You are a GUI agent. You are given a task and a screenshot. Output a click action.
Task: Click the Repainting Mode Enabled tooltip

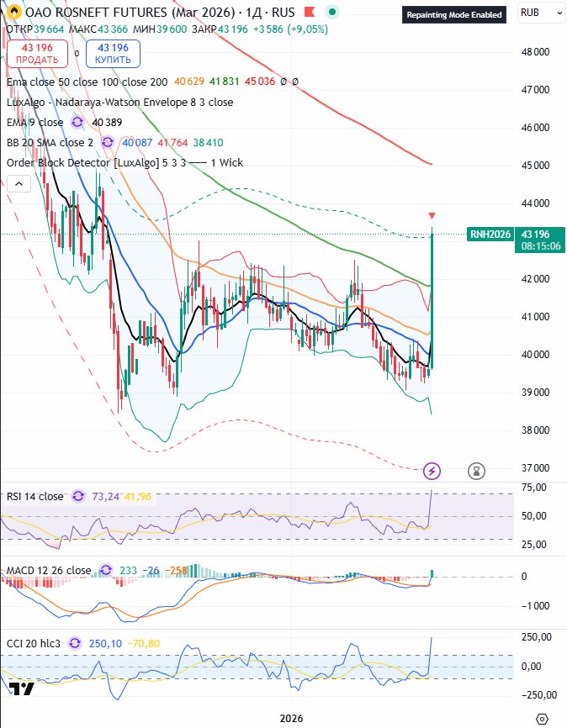pos(454,15)
